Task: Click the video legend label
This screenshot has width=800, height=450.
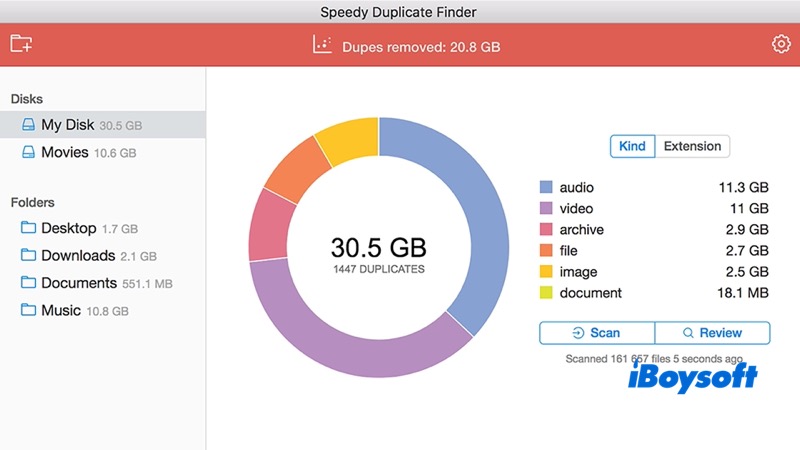Action: (x=576, y=209)
